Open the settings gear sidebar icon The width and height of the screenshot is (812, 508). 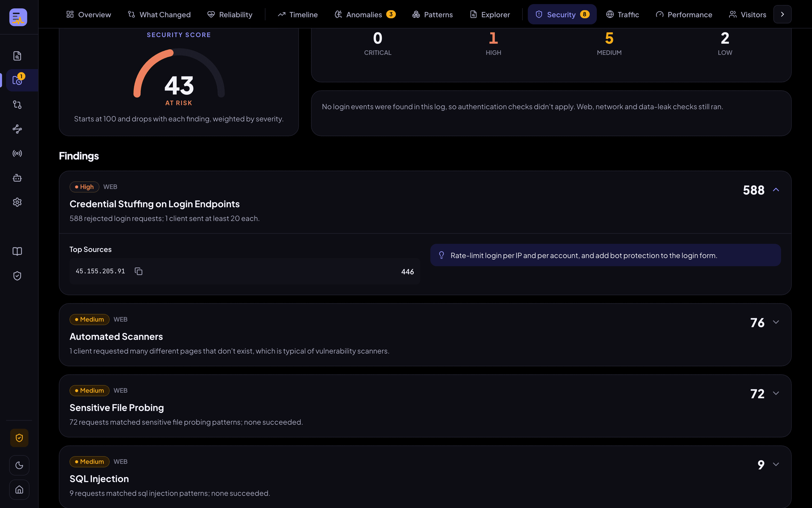(x=17, y=202)
